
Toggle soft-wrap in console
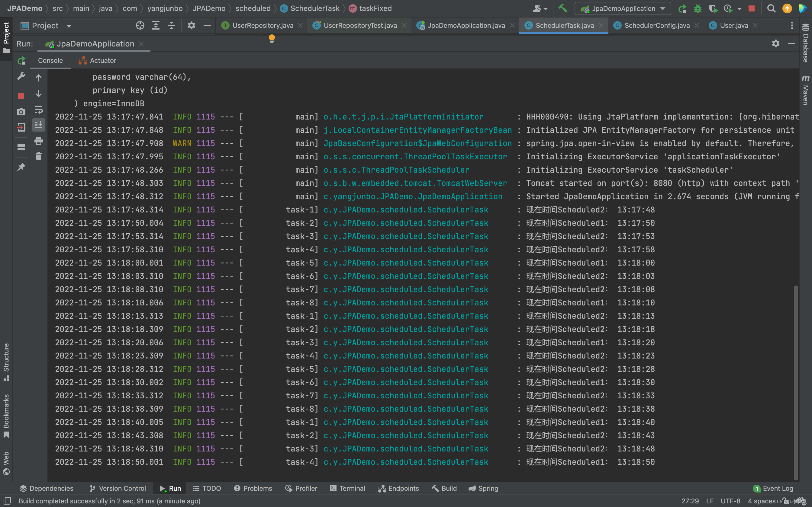coord(39,109)
